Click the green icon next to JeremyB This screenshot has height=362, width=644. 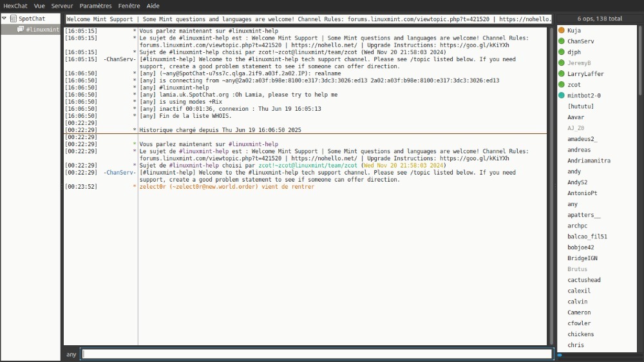pyautogui.click(x=562, y=63)
